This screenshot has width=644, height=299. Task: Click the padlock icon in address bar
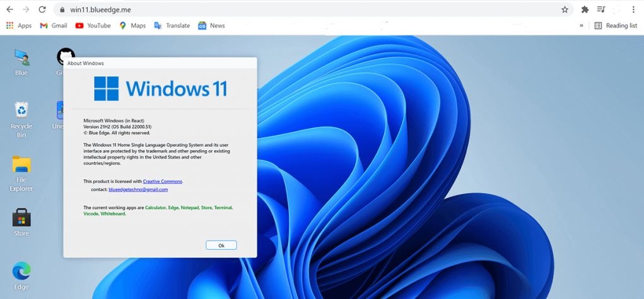(x=62, y=10)
